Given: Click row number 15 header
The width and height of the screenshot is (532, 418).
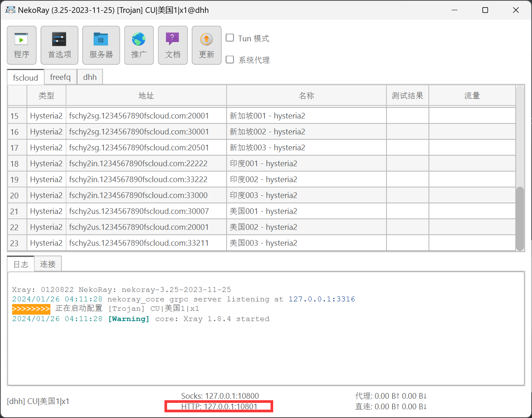Looking at the screenshot, I should coord(17,116).
